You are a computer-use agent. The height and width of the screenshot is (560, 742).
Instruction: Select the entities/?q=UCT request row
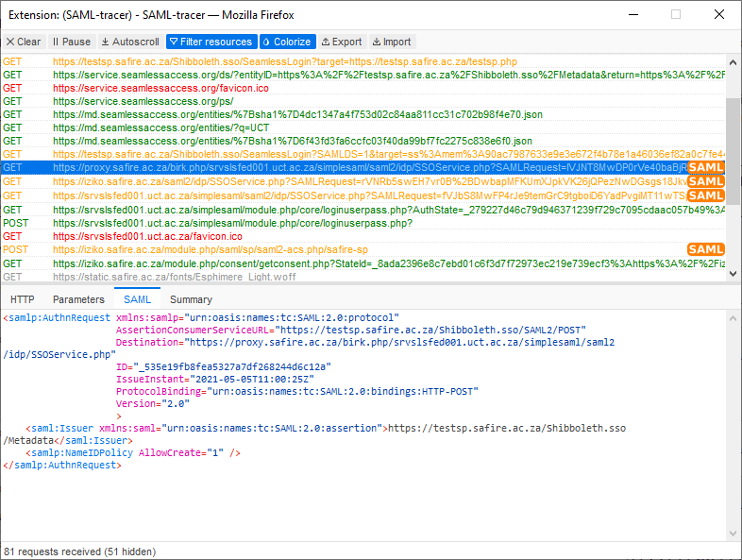pyautogui.click(x=363, y=127)
